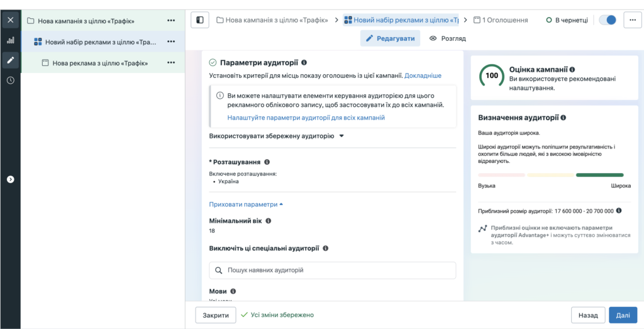Collapse options with Приховати параметри
Viewport: 644px width, 329px height.
point(246,204)
